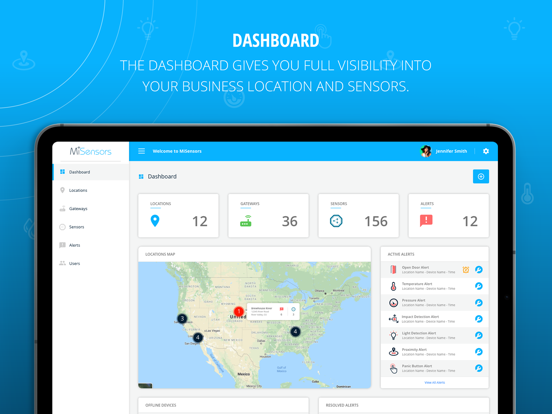This screenshot has height=414, width=552.
Task: Click the Sensors count 156
Action: [x=376, y=221]
